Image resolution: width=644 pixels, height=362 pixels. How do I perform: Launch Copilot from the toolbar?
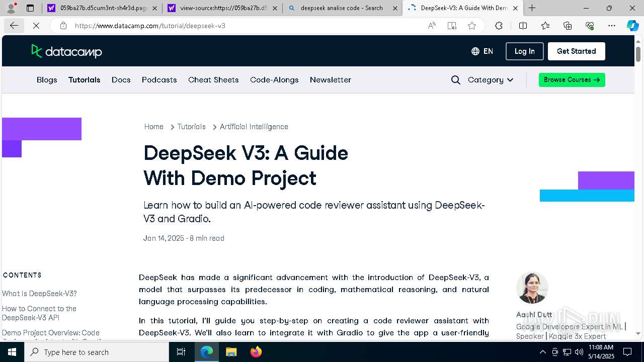pos(633,26)
